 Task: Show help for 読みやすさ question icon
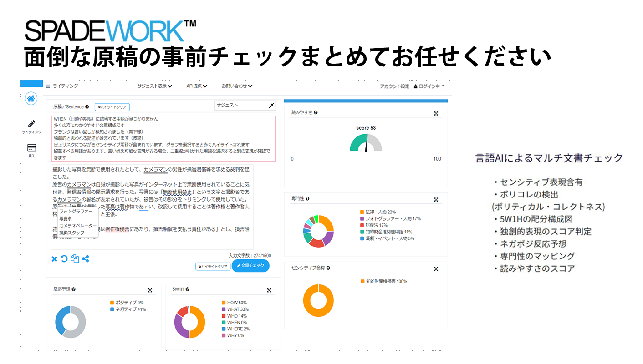click(x=316, y=112)
